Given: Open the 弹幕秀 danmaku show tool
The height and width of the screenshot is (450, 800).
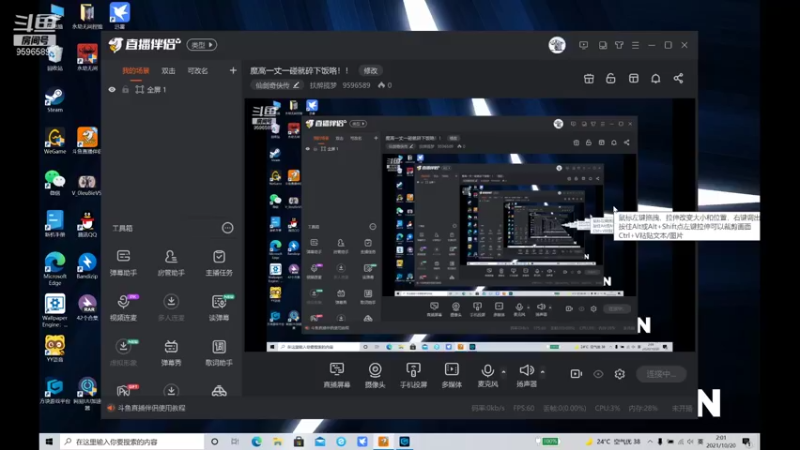Looking at the screenshot, I should pos(171,353).
